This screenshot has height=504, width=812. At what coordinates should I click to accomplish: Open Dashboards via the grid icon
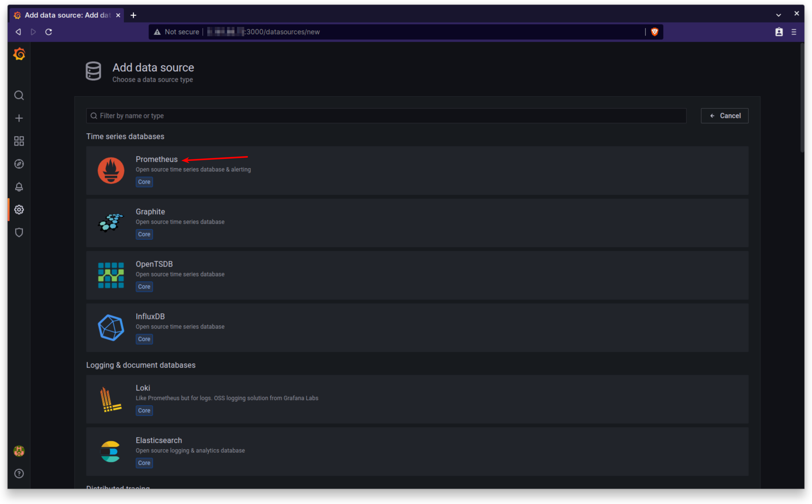pos(19,141)
